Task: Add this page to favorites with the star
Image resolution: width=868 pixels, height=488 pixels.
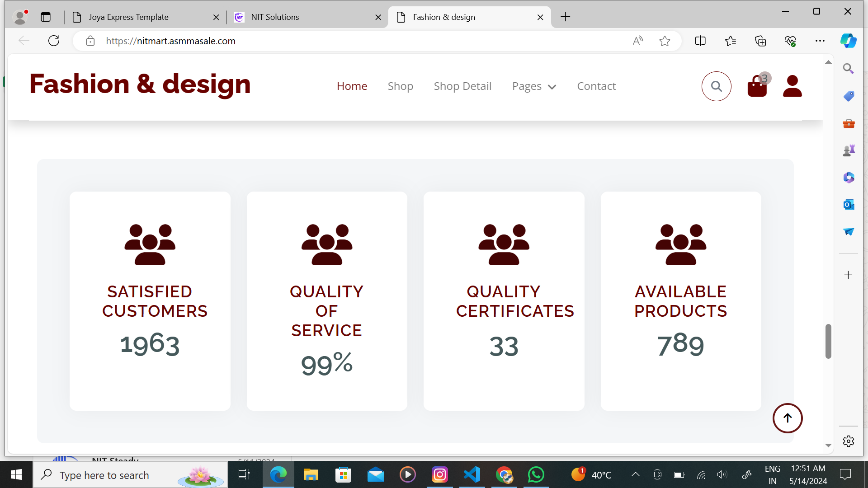Action: (665, 41)
